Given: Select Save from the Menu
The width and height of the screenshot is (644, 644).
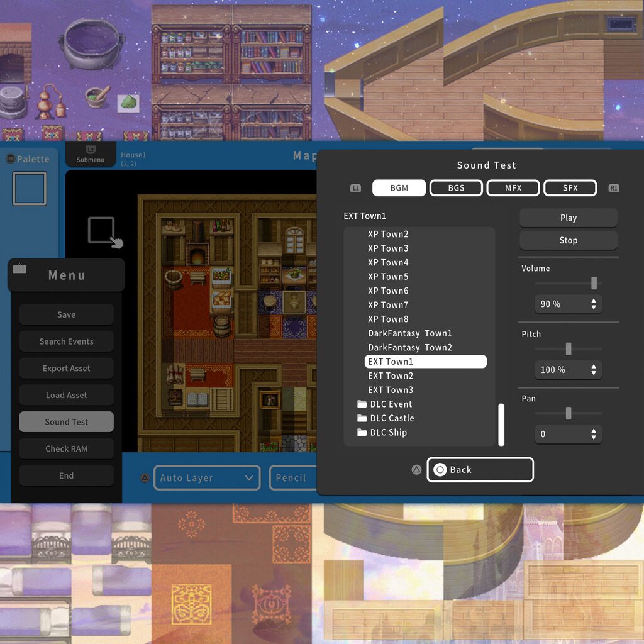Looking at the screenshot, I should click(66, 314).
